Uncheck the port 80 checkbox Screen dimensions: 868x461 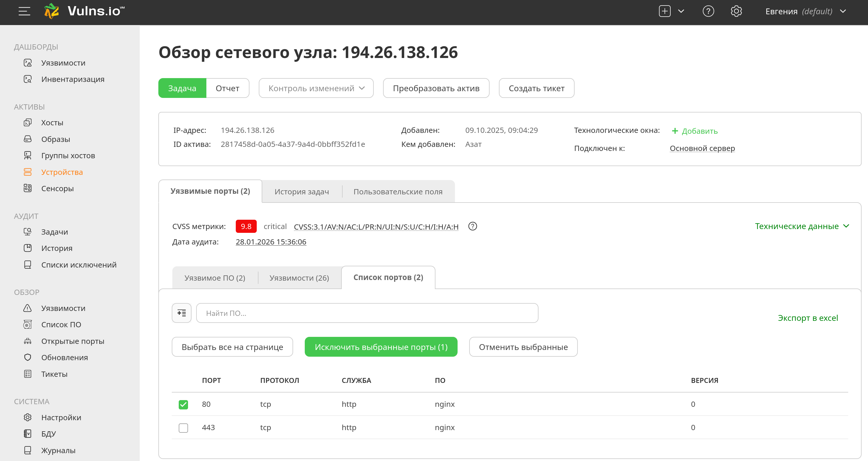pos(183,404)
